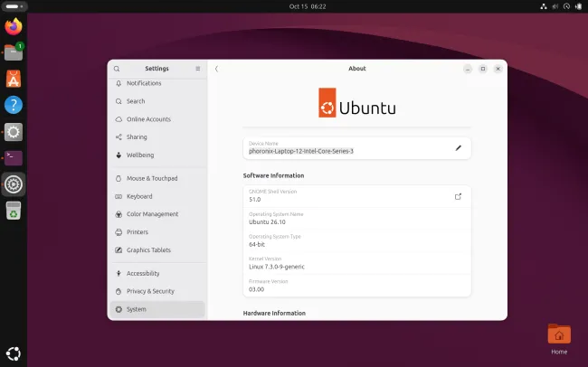Click the Online Accounts cloud icon
The width and height of the screenshot is (588, 367).
[x=119, y=119]
